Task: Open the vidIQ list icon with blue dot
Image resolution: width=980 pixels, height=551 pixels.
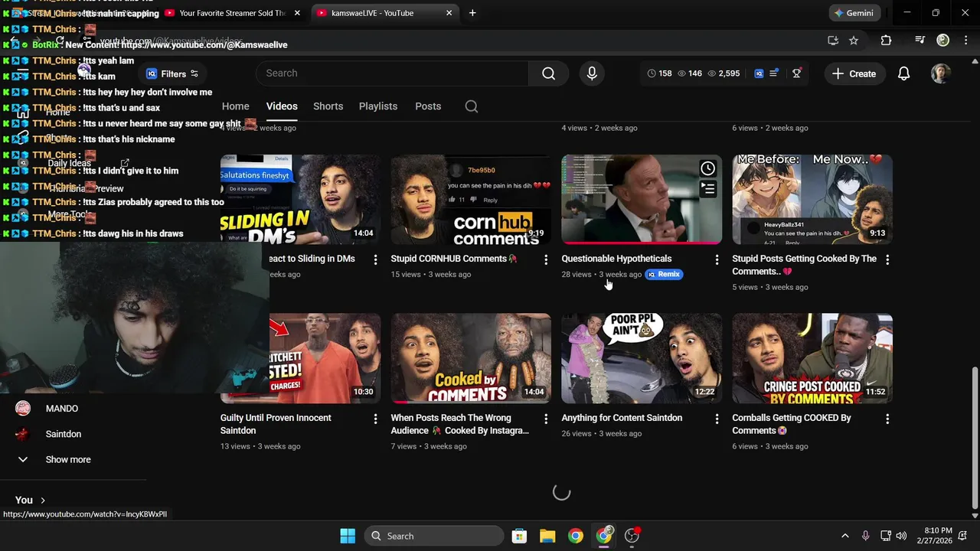Action: pos(774,73)
